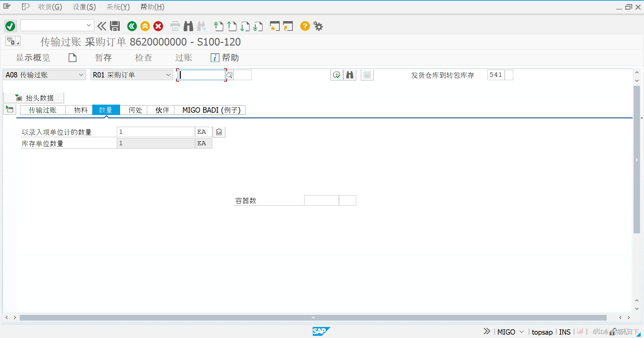Screen dimensions: 644x338
Task: Open the 系统(Y) menu
Action: coord(118,7)
